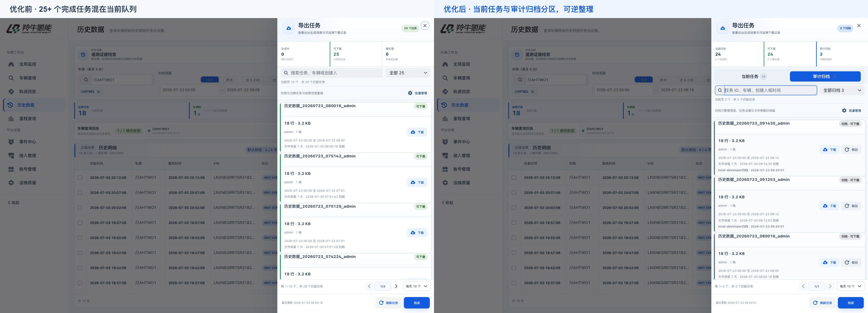Click the cloud icon beside 导出任务 in 优化后 drawer
The width and height of the screenshot is (868, 313).
723,29
